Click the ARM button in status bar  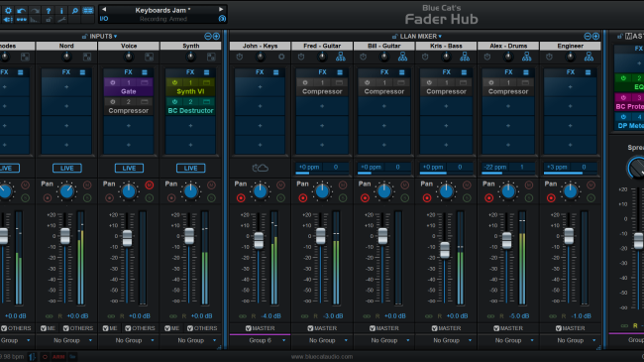pos(58,357)
